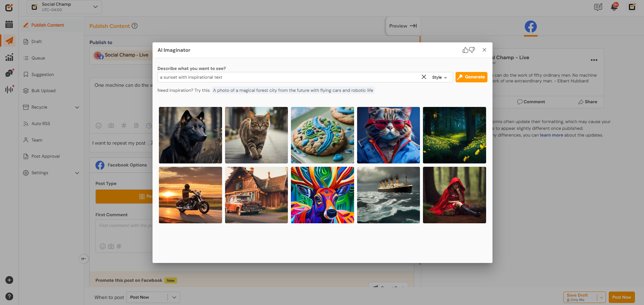
Task: Click the hashtag icon in post editor
Action: pyautogui.click(x=124, y=125)
